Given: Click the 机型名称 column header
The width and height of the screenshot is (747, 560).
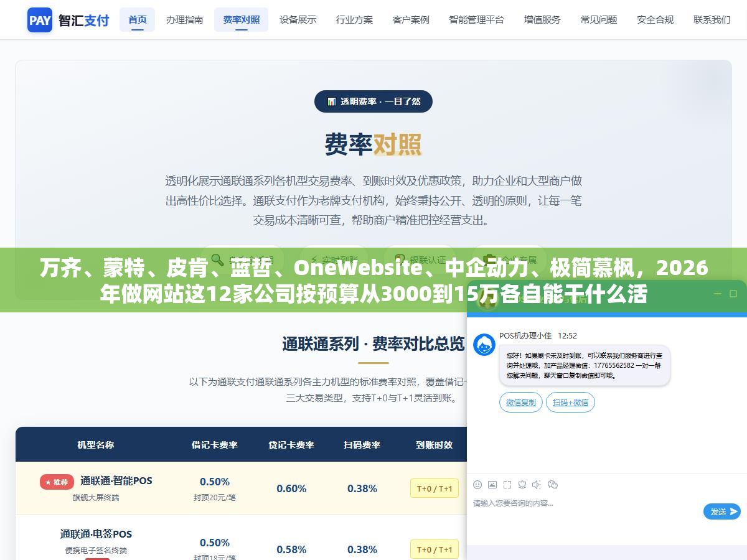Looking at the screenshot, I should (95, 445).
